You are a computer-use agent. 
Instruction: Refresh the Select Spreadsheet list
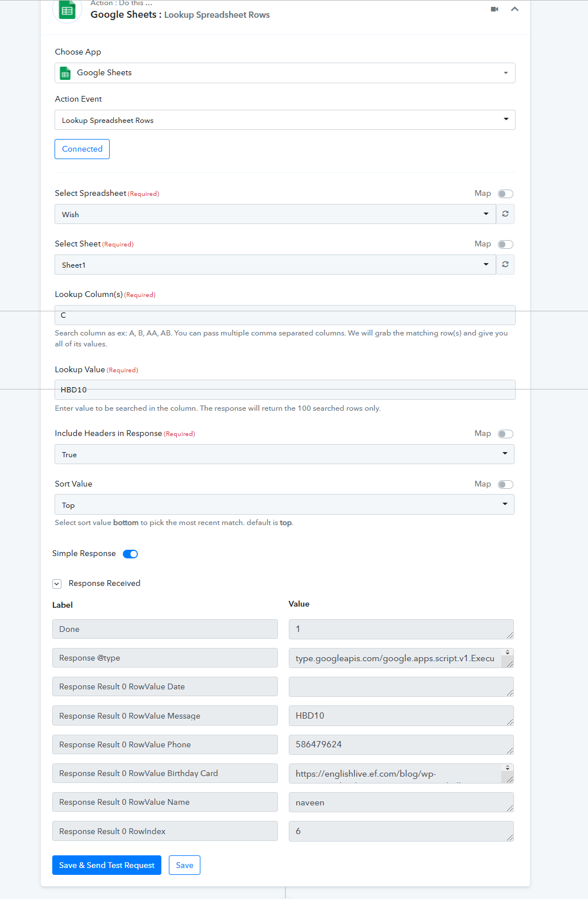tap(505, 214)
